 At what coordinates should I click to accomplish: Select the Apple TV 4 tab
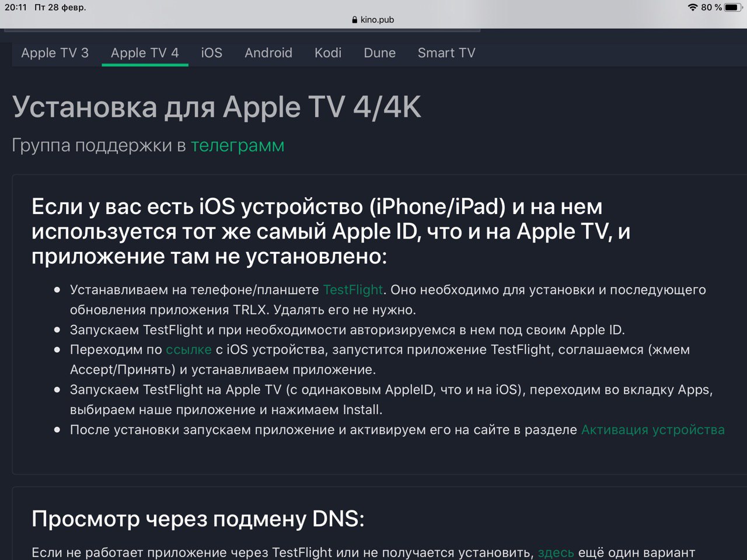coord(145,53)
